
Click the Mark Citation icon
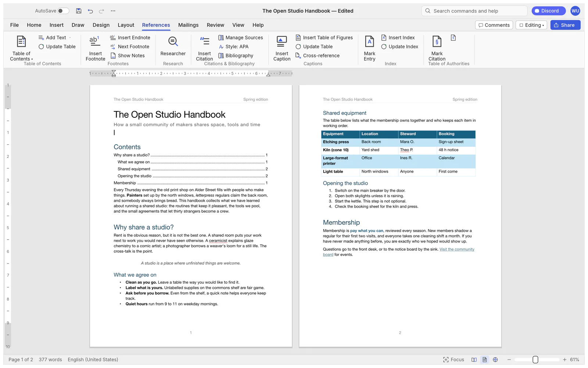click(x=437, y=41)
